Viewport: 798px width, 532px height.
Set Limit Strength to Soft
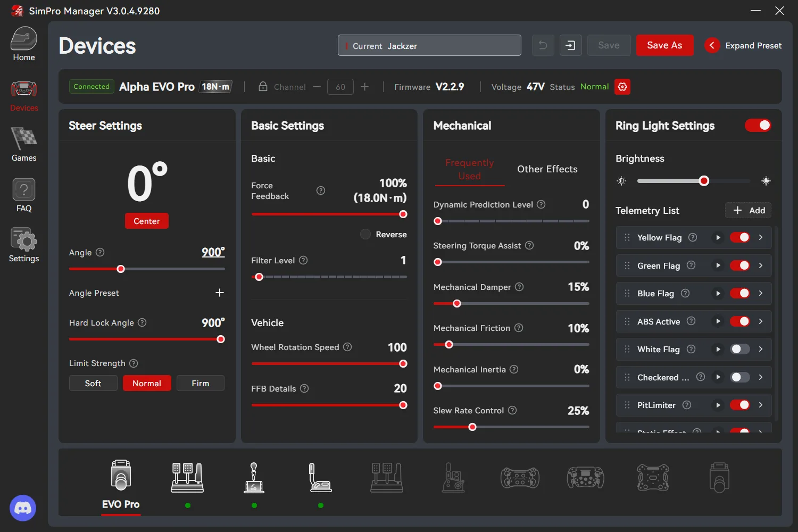coord(93,383)
